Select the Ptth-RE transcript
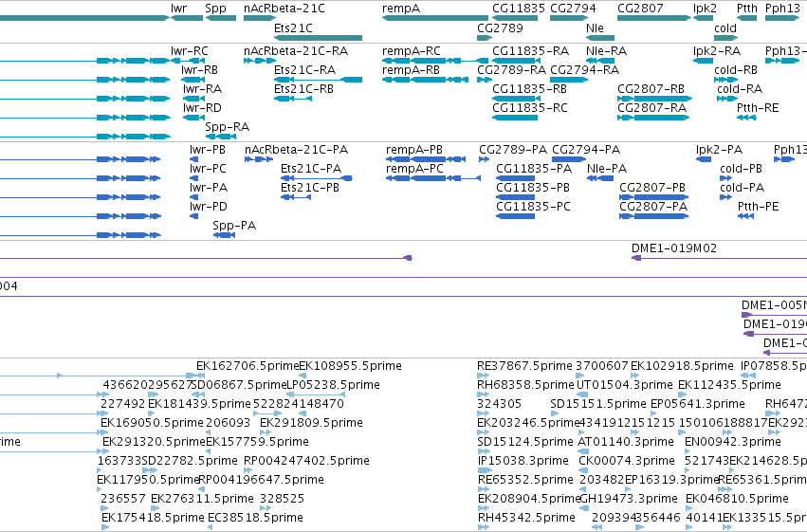 [x=746, y=118]
